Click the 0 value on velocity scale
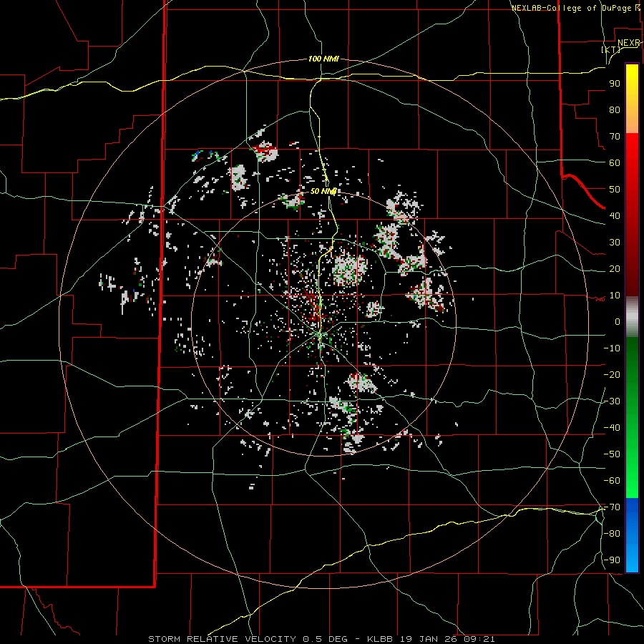This screenshot has height=644, width=644. pyautogui.click(x=618, y=322)
